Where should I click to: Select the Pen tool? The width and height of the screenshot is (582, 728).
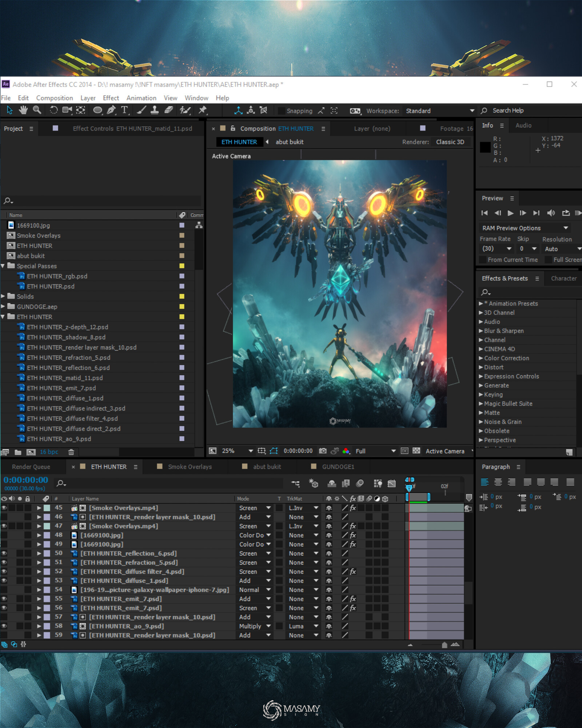(x=111, y=110)
